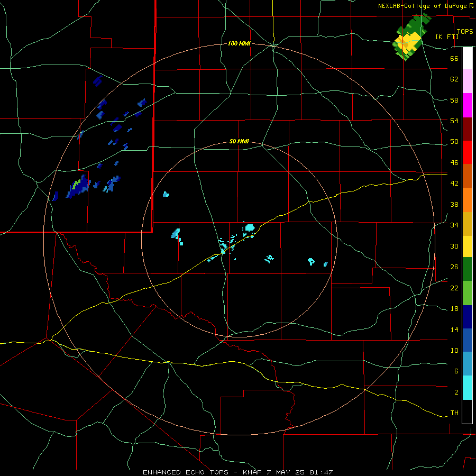Click the "100 NMI" range ring label
This screenshot has width=476, height=476.
[239, 44]
